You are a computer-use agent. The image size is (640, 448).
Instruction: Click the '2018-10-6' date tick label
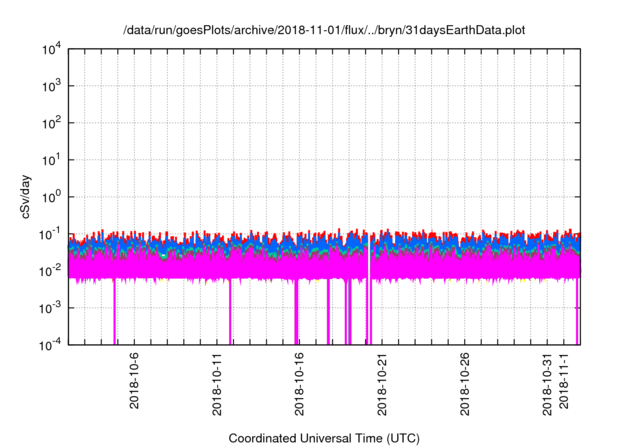coord(134,380)
